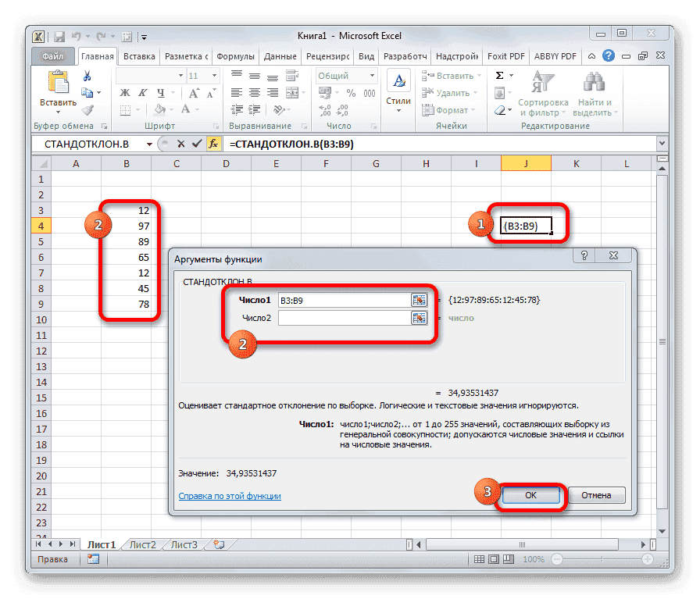This screenshot has height=599, width=700.
Task: Select the range picker icon beside Число1
Action: [x=419, y=299]
